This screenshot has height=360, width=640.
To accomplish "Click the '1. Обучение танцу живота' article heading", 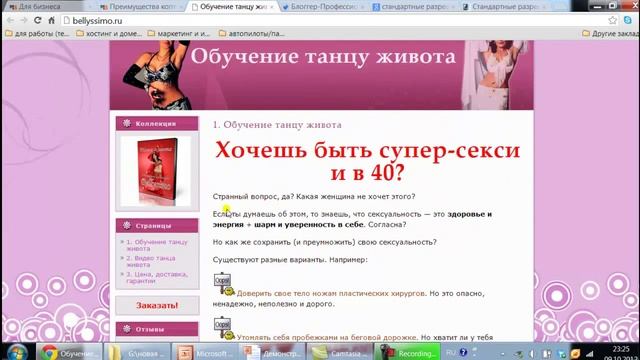I will [277, 125].
